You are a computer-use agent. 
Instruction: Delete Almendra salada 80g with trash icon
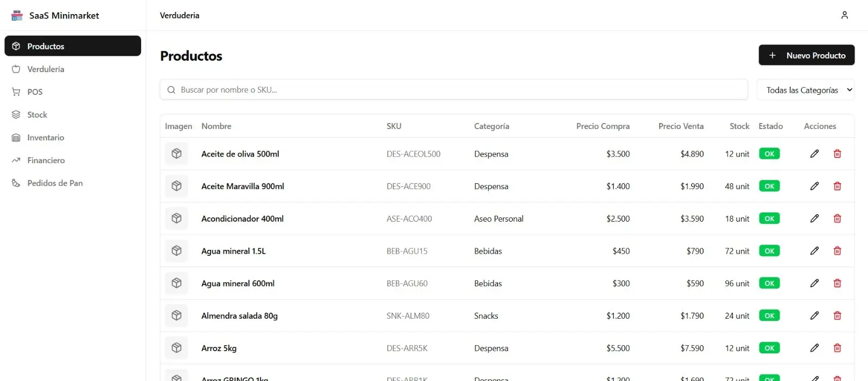click(837, 315)
